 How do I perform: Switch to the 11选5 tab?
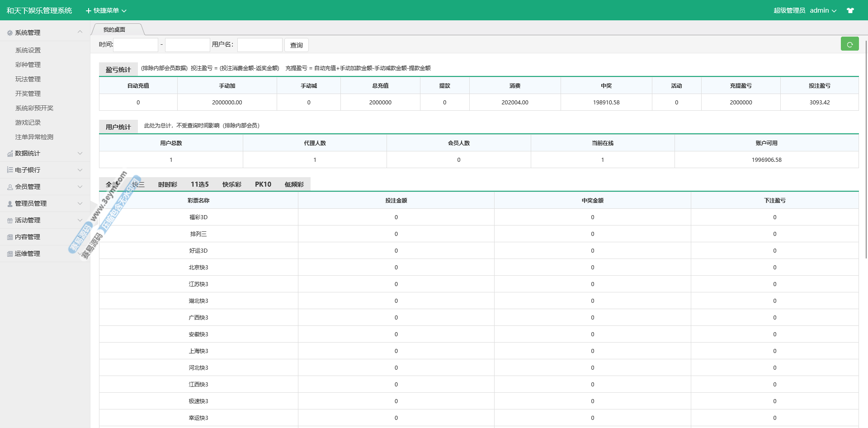point(199,184)
